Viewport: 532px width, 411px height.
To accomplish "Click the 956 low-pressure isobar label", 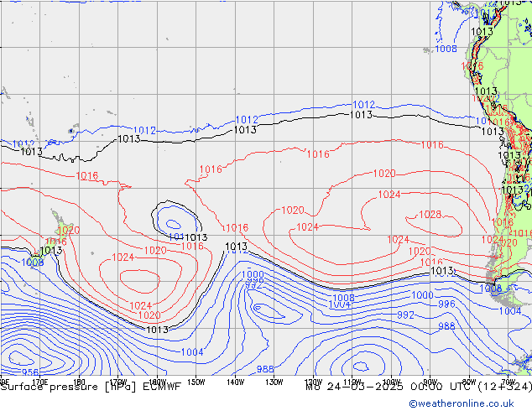I will coord(30,372).
